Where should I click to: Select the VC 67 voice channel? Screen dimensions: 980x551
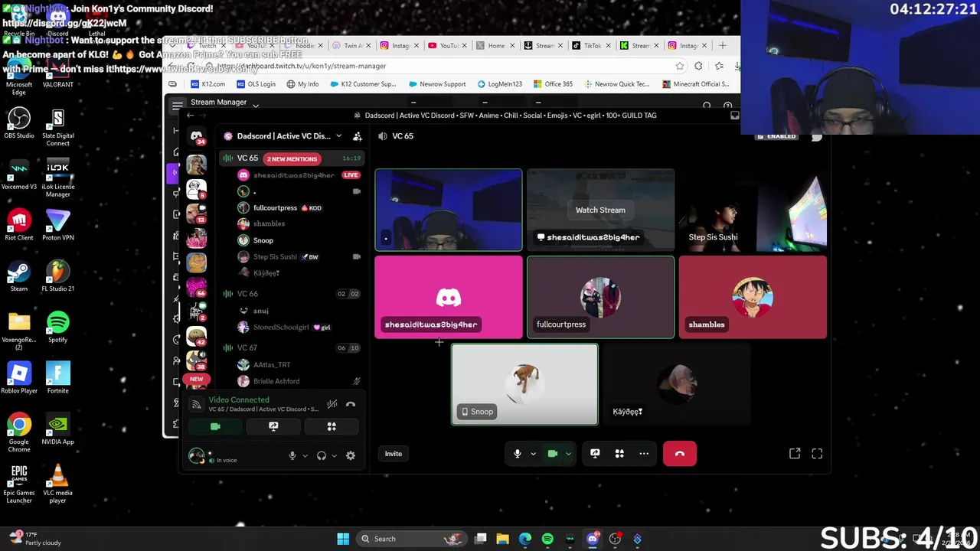(x=247, y=347)
